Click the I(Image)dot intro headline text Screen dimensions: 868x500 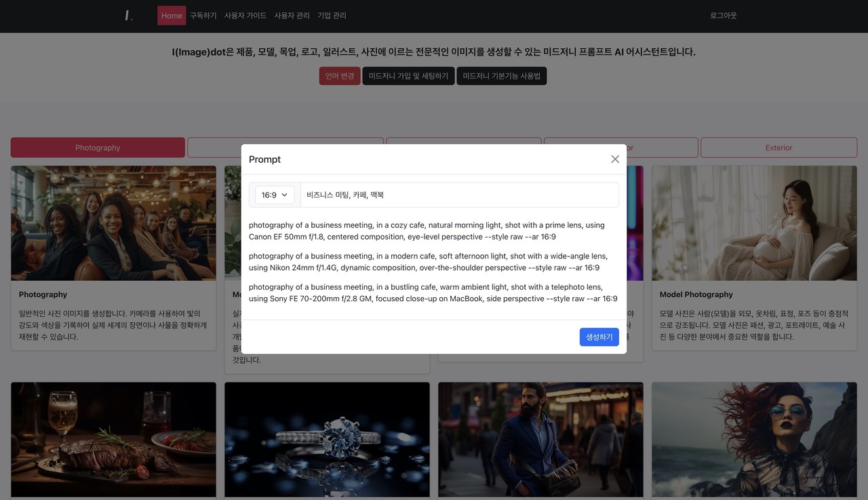click(x=434, y=52)
